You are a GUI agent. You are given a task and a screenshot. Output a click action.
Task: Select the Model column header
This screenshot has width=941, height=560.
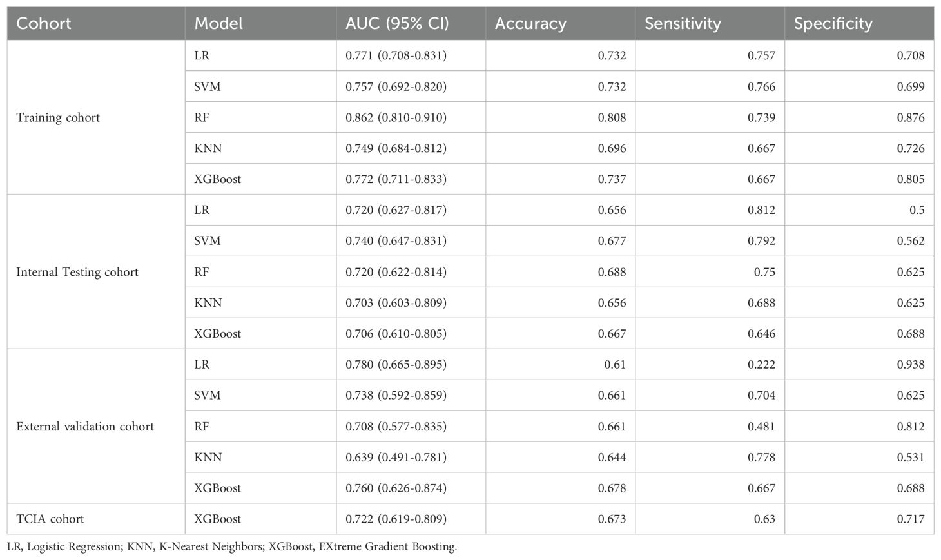coord(260,24)
